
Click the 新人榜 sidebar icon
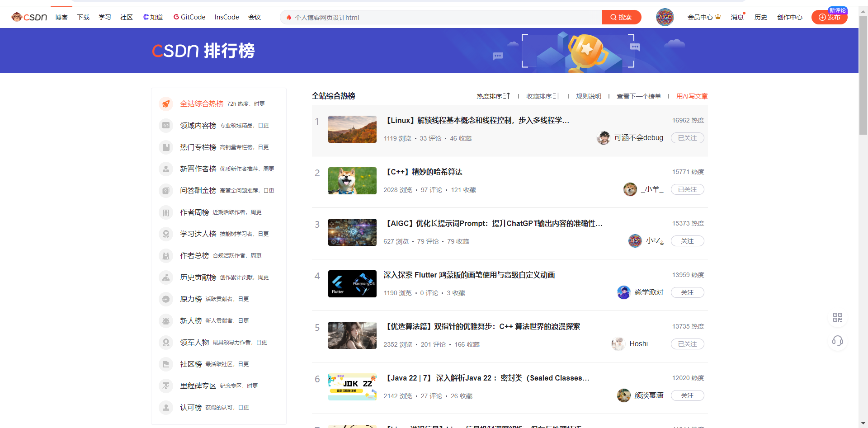point(166,321)
